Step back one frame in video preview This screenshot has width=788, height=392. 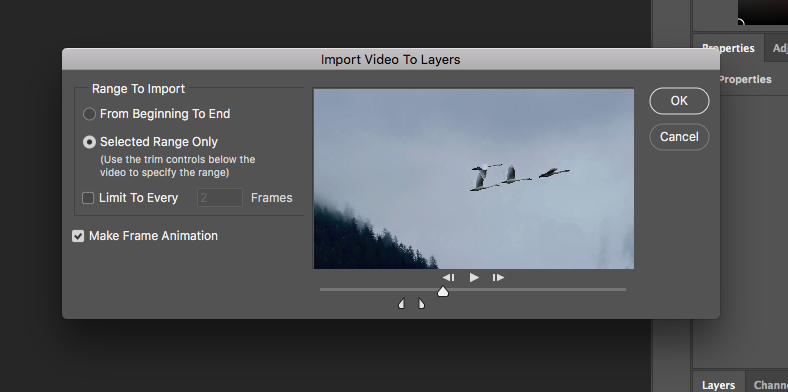tap(448, 277)
